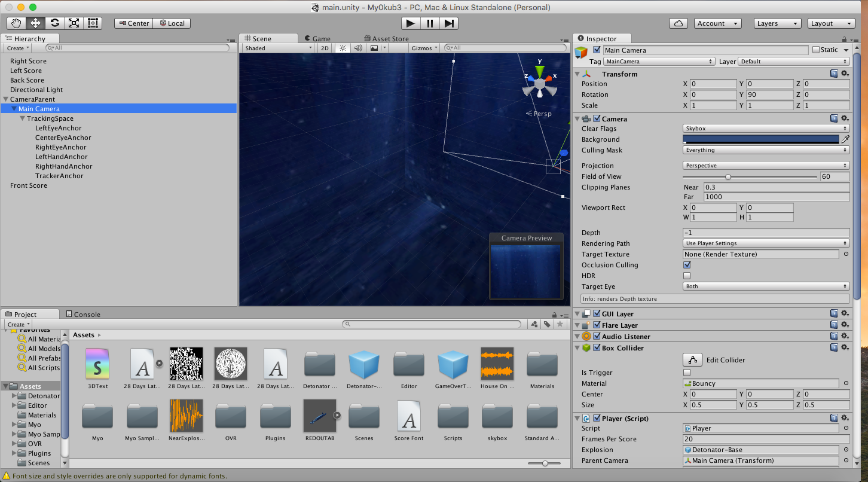The height and width of the screenshot is (482, 868).
Task: Open the Console tab
Action: [87, 314]
